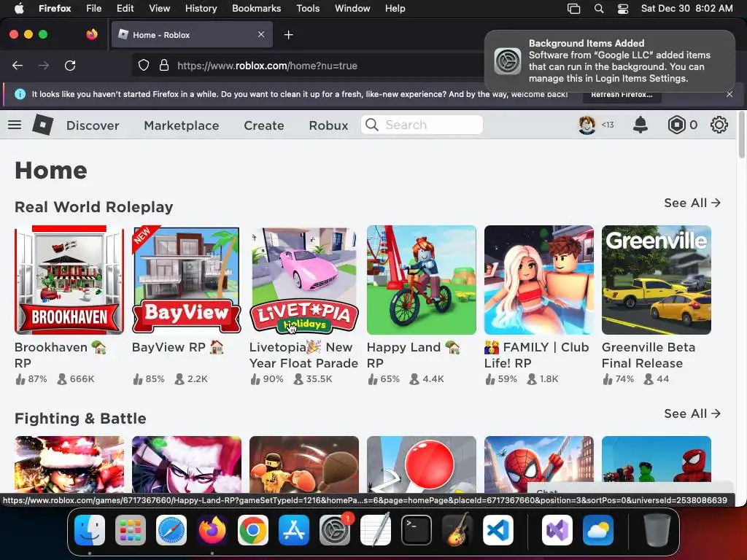
Task: Click the magnifier icon in Roblox search
Action: tap(371, 125)
